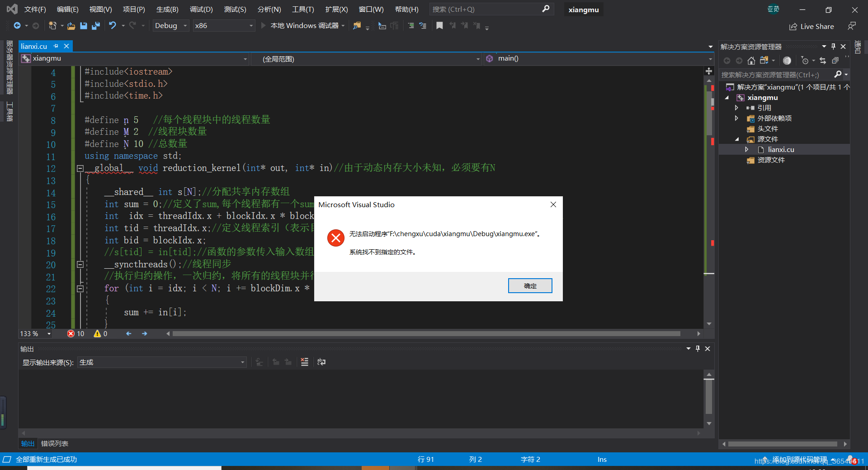Close the Solution Explorer panel
This screenshot has width=868, height=470.
coord(843,47)
